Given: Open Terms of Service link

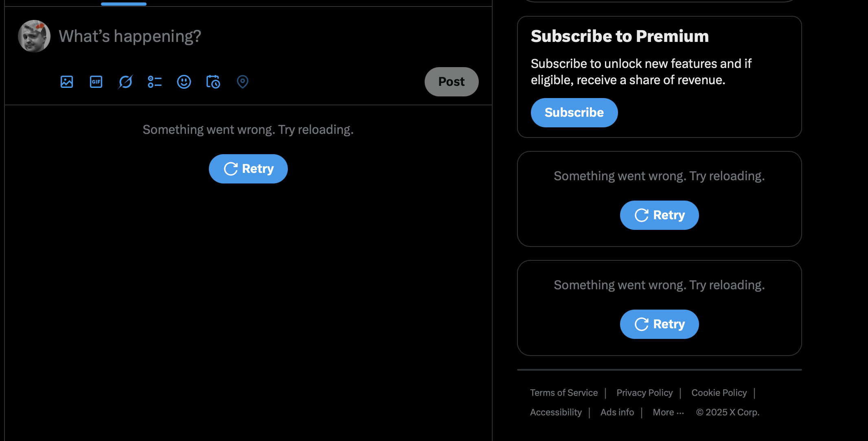Looking at the screenshot, I should (x=564, y=393).
